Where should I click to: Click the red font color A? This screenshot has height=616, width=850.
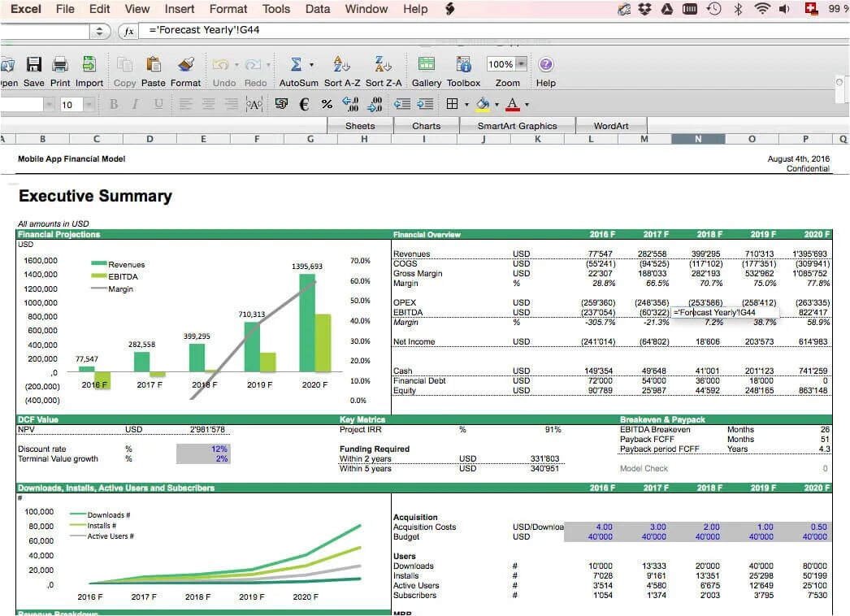coord(512,104)
